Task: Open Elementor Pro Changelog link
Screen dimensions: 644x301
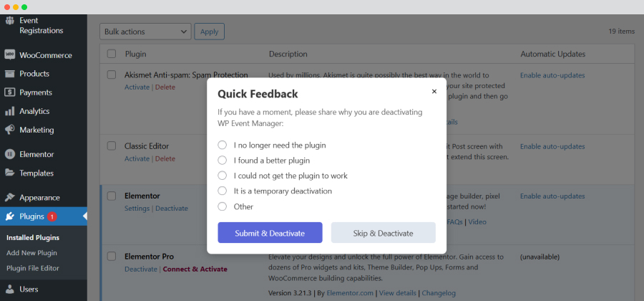Action: tap(439, 293)
